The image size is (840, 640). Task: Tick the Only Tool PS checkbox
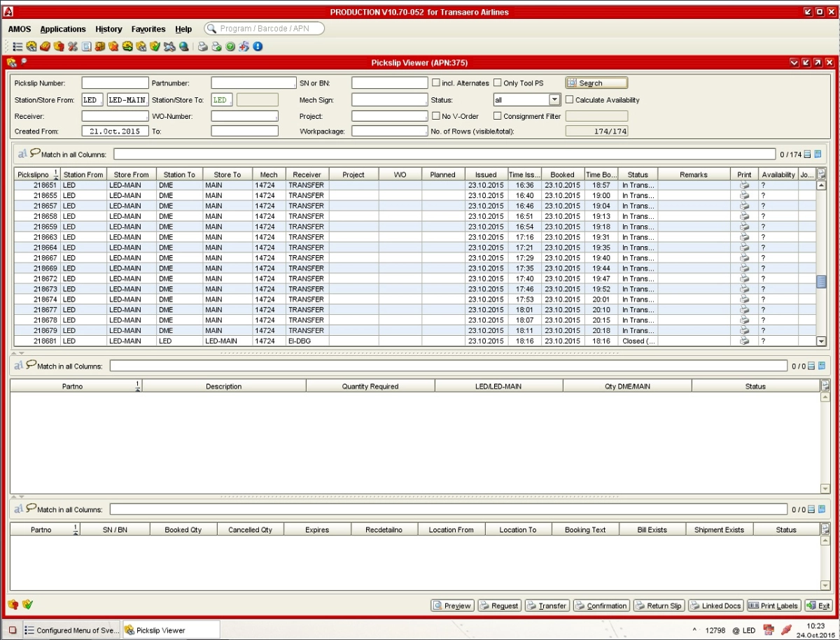coord(498,83)
